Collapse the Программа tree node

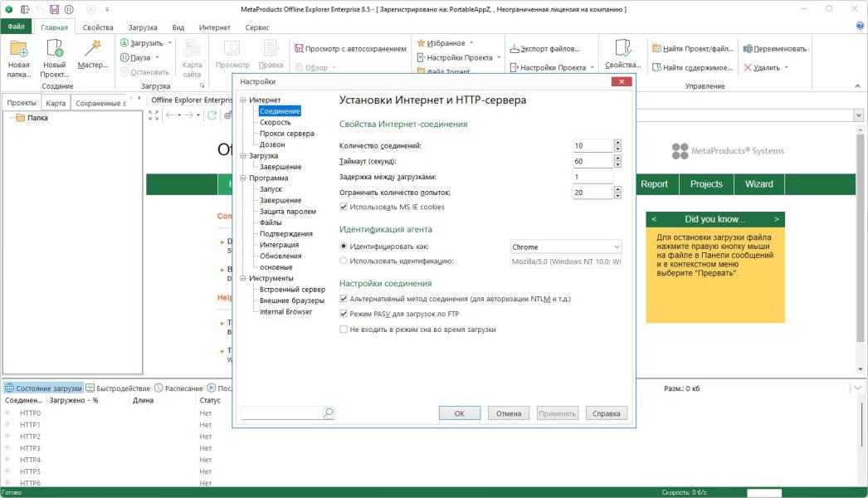tap(243, 178)
